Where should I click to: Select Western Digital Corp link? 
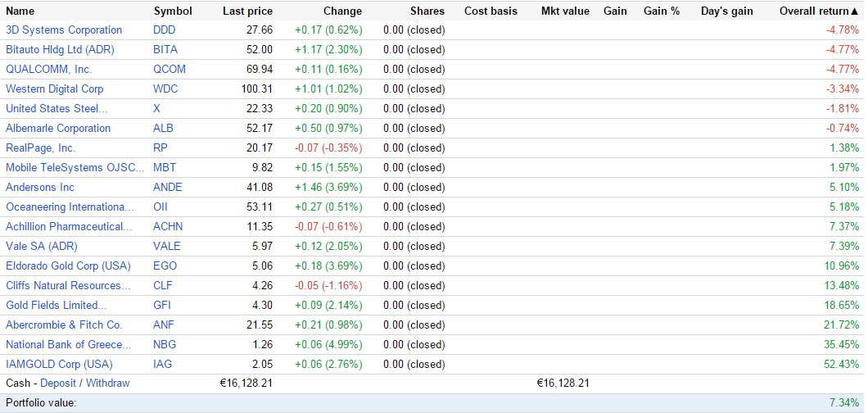(54, 89)
